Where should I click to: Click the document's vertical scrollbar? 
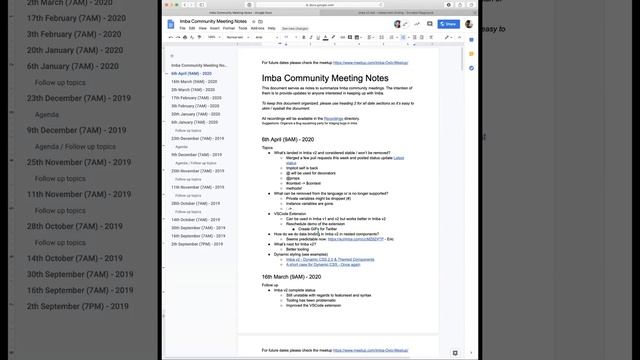point(463,59)
